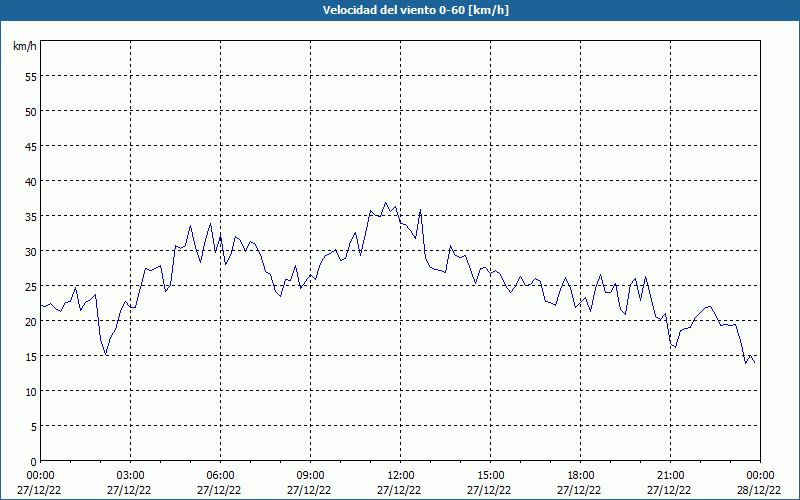The image size is (800, 500).
Task: Click the 27/12/22 date under 21:00
Action: (669, 490)
